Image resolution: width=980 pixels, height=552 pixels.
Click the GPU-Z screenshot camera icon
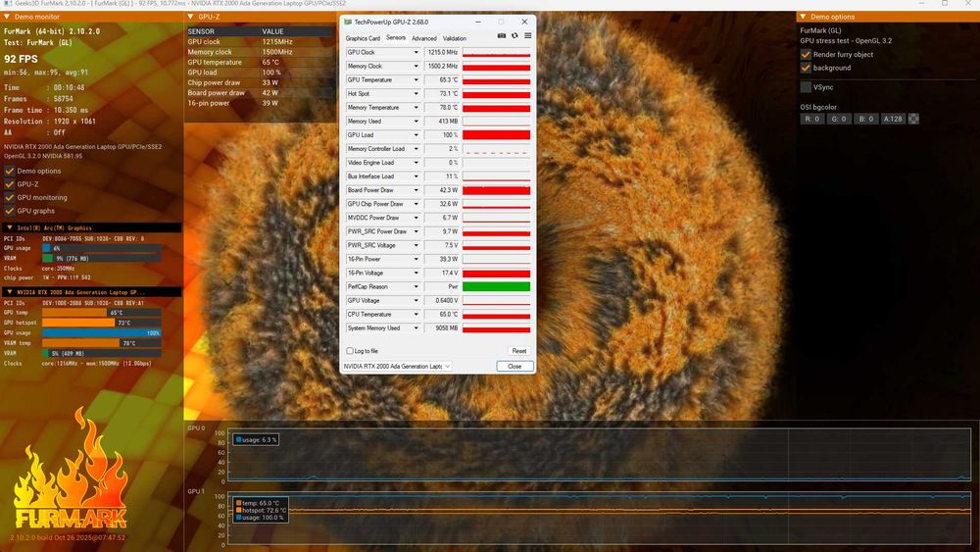pyautogui.click(x=501, y=35)
